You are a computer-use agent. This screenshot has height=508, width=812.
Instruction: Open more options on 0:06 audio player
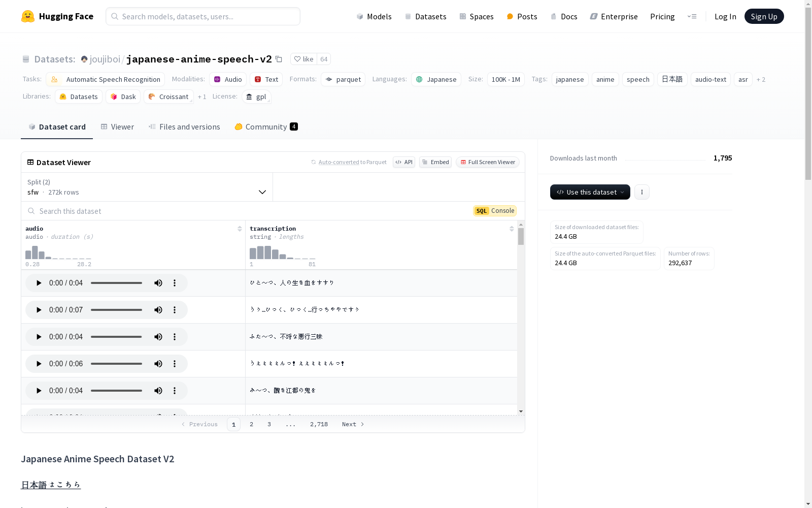(x=175, y=364)
